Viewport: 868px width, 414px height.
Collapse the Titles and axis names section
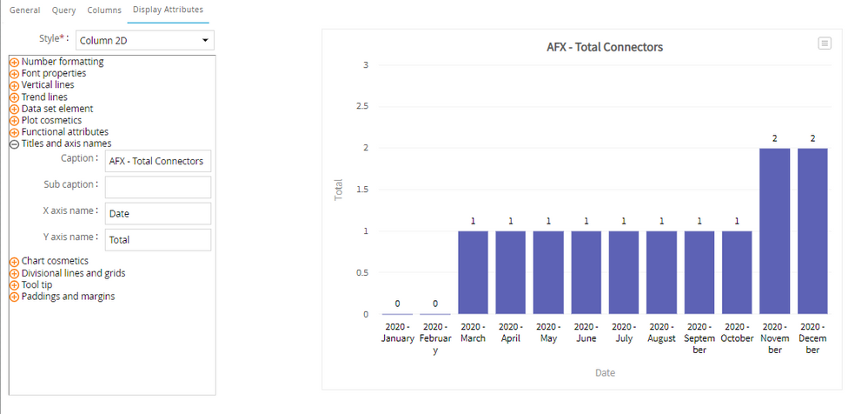(14, 144)
